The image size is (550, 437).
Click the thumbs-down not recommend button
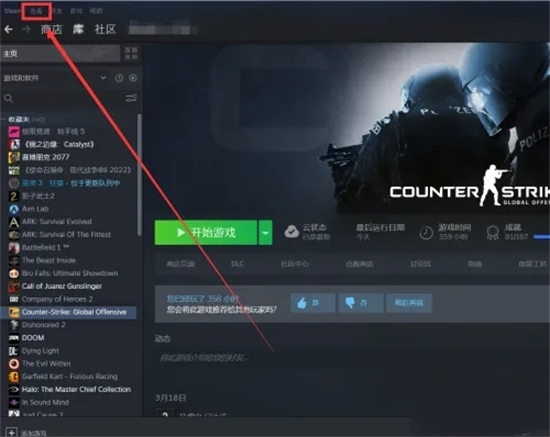click(x=360, y=303)
